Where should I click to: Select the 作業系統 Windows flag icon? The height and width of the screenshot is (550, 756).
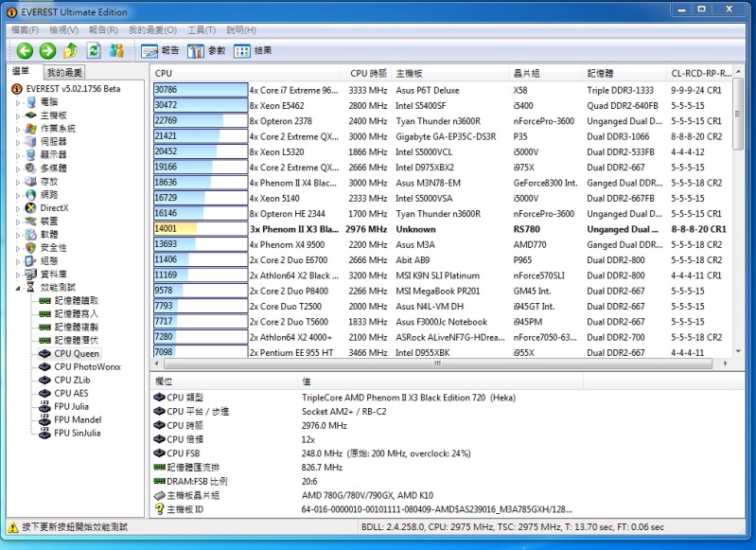[31, 129]
